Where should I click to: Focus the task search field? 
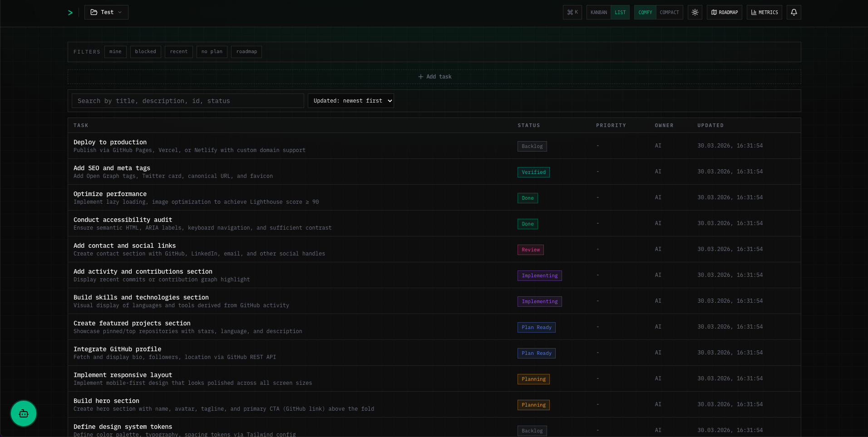tap(188, 101)
